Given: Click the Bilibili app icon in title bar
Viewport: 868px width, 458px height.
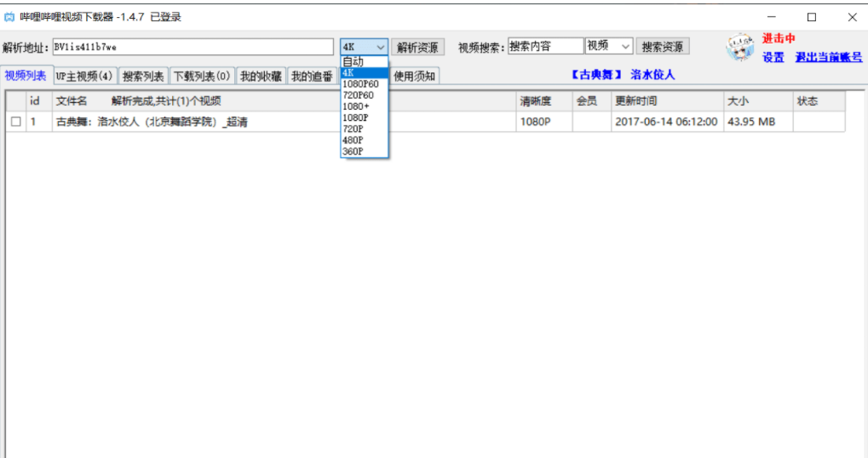Looking at the screenshot, I should (x=9, y=17).
